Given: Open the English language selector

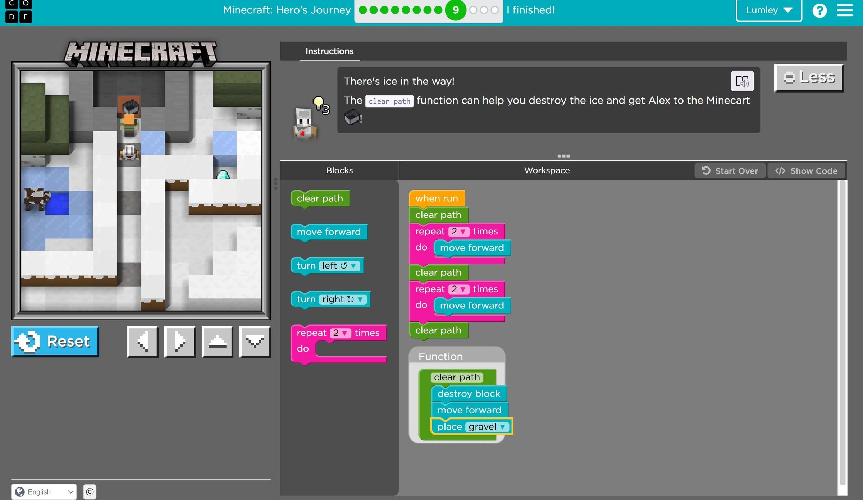Looking at the screenshot, I should pos(44,492).
